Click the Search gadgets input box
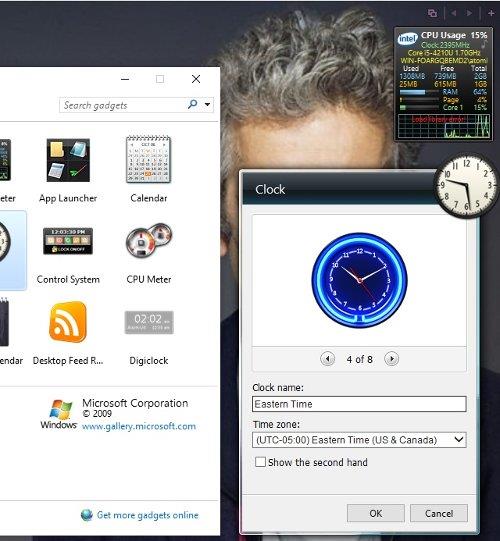This screenshot has width=500, height=541. point(122,105)
